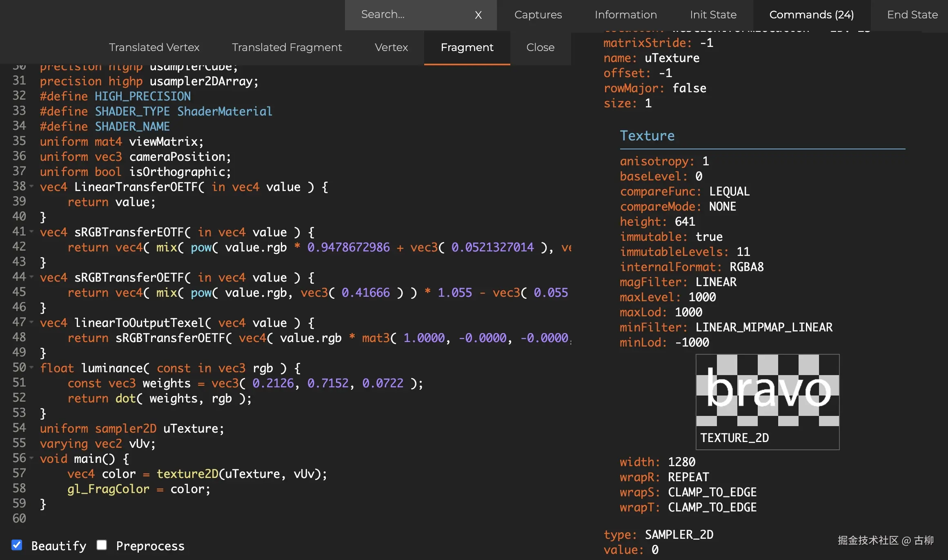Open the End State panel

[912, 15]
